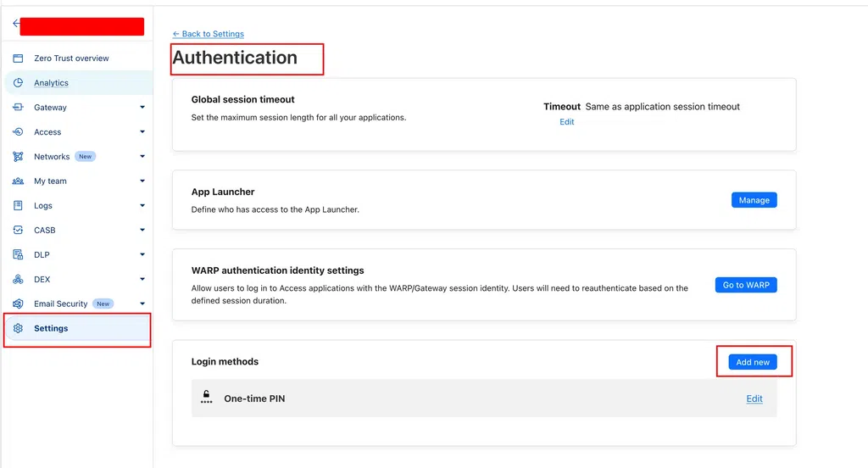Click the DLP sidebar icon
Viewport: 868px width, 468px height.
pyautogui.click(x=19, y=254)
